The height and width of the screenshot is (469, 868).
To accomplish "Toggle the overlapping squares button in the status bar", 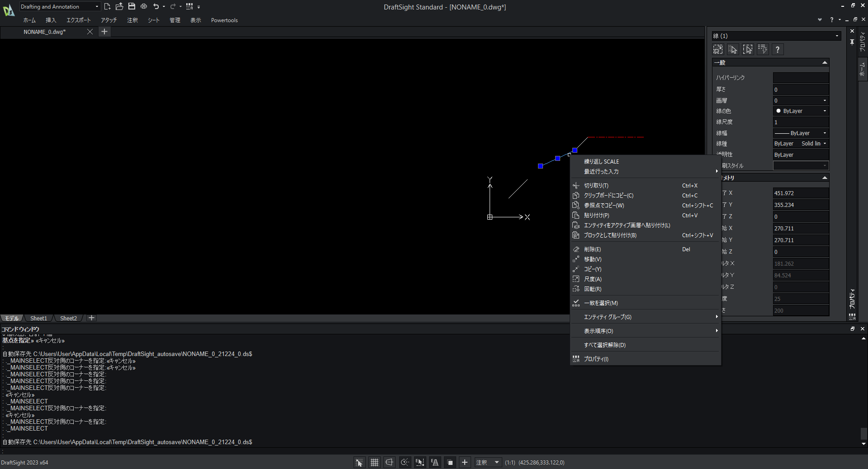I will tap(450, 462).
